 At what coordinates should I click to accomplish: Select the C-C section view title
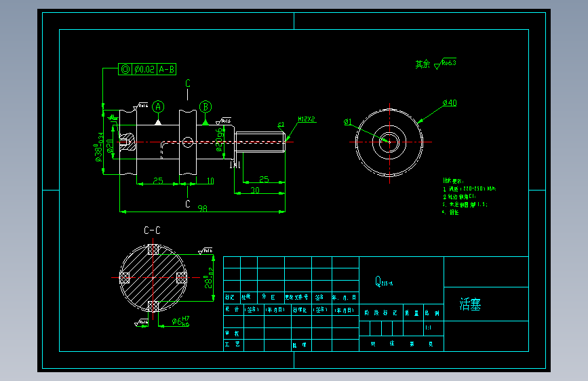pyautogui.click(x=152, y=230)
